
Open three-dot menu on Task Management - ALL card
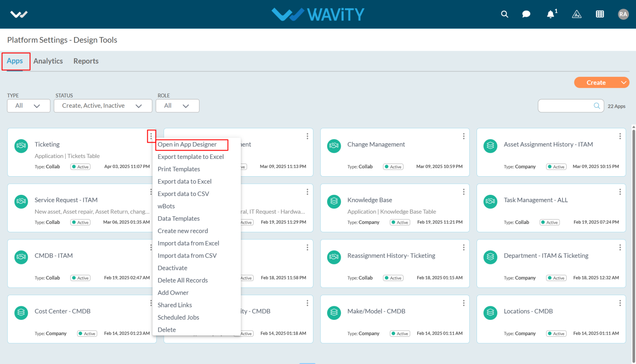click(620, 192)
